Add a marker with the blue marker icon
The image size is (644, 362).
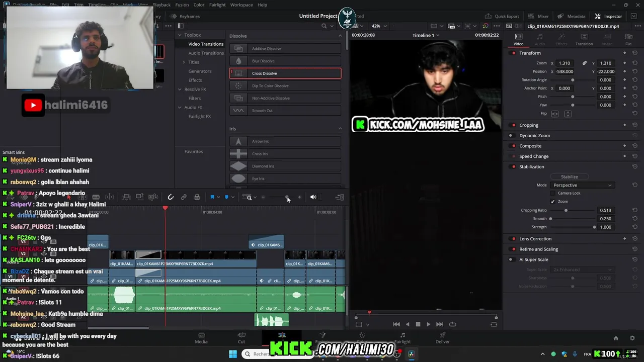(x=226, y=197)
